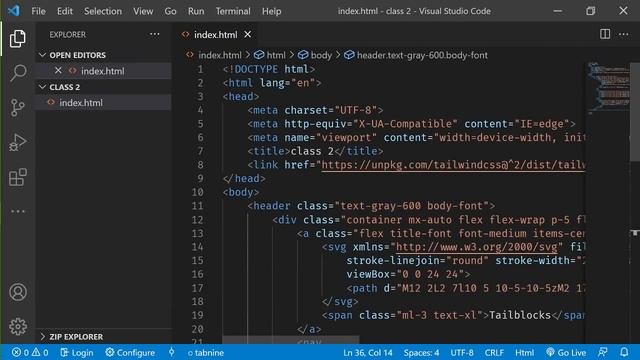The image size is (640, 360).
Task: Click line number 11 in the gutter
Action: [x=197, y=206]
